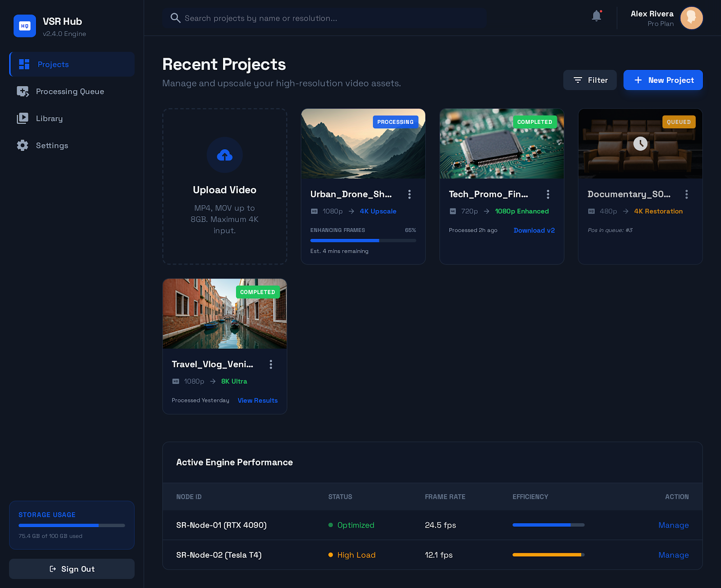Create a New Project
The image size is (721, 588).
[x=663, y=80]
